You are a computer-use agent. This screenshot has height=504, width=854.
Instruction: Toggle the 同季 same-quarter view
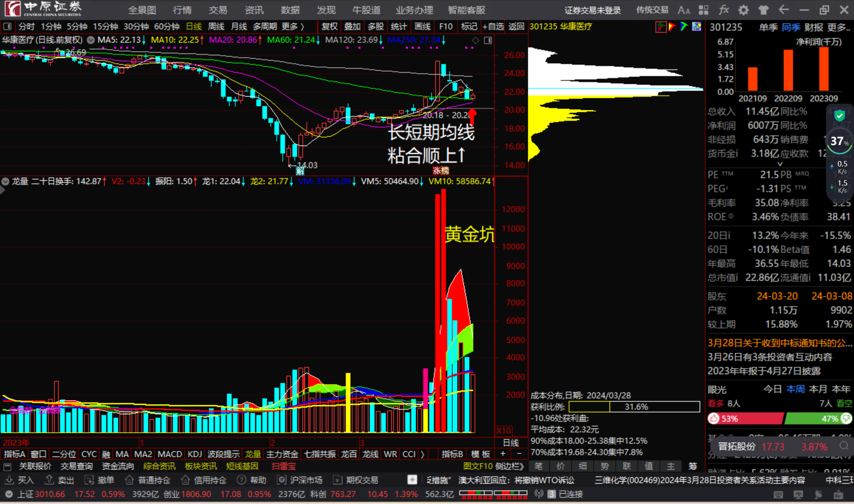[x=791, y=28]
